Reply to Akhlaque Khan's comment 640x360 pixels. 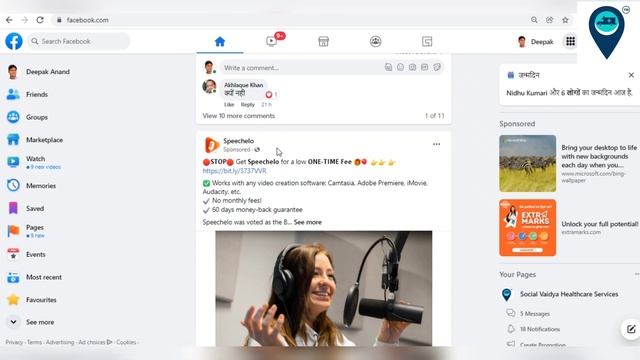pyautogui.click(x=247, y=104)
